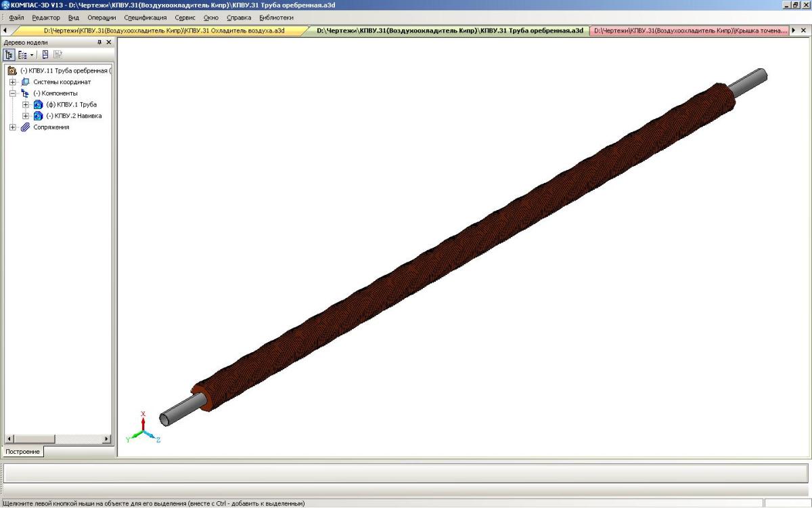Expand the КПВУ.2 Навивка component
Screen dimensions: 812x508
pos(26,116)
